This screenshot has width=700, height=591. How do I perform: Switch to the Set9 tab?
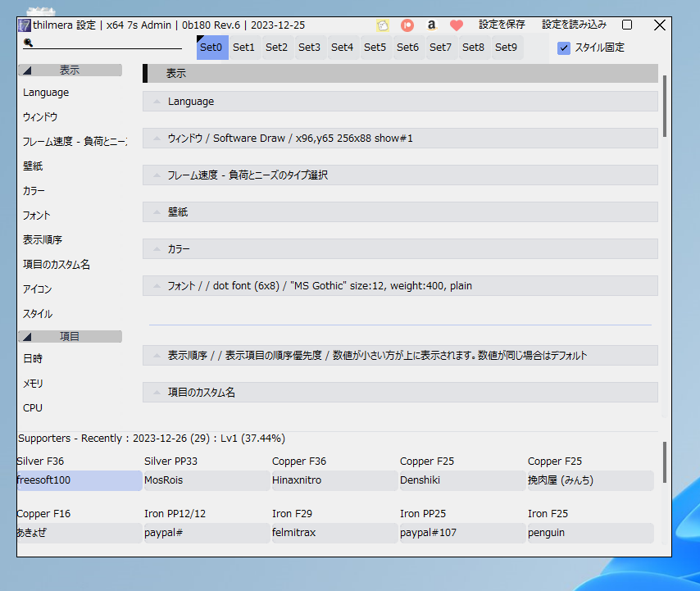click(507, 48)
